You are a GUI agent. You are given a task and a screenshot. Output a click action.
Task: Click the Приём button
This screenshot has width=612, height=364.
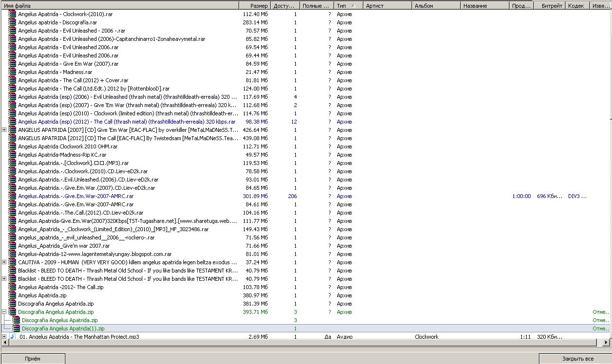click(33, 359)
